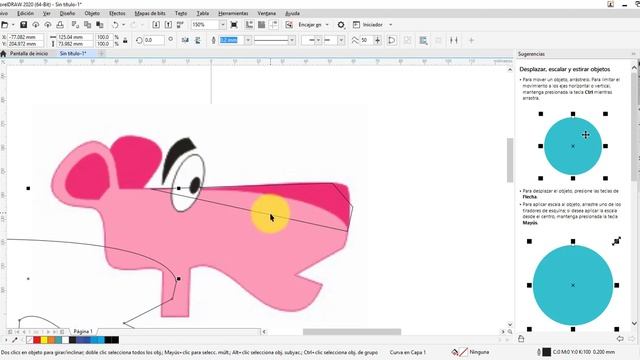
Task: Open the zoom level 150% dropdown
Action: (222, 25)
